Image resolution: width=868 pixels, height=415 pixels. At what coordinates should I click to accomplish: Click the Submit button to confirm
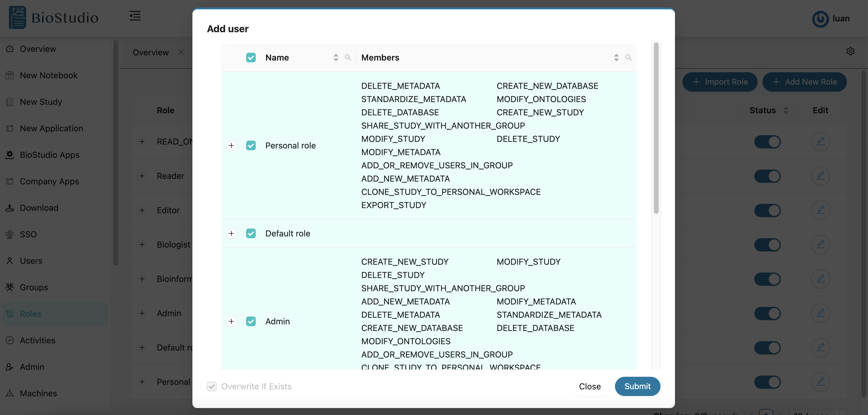(x=637, y=386)
